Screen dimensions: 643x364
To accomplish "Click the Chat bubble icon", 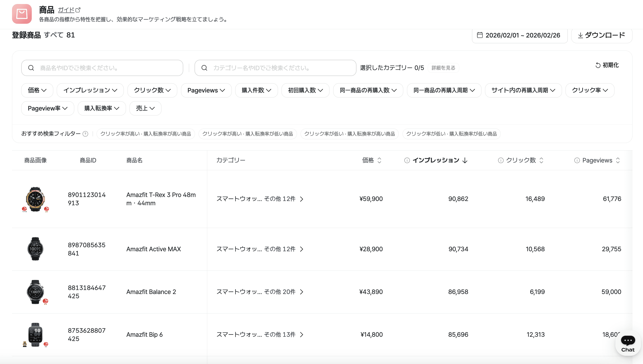I will tap(628, 340).
